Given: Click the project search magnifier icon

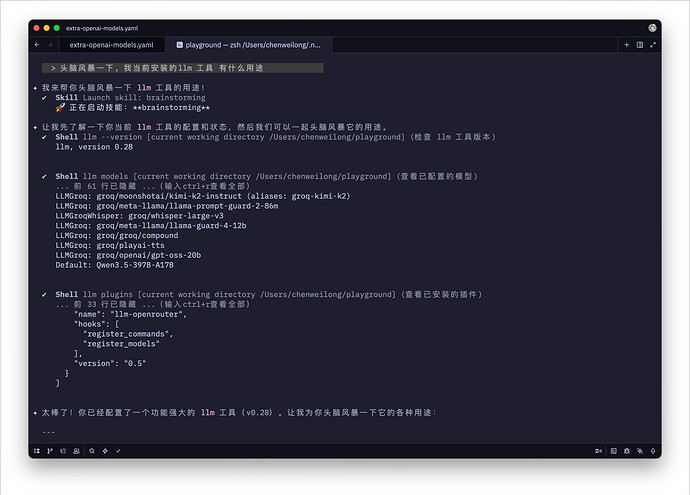Looking at the screenshot, I should [91, 451].
